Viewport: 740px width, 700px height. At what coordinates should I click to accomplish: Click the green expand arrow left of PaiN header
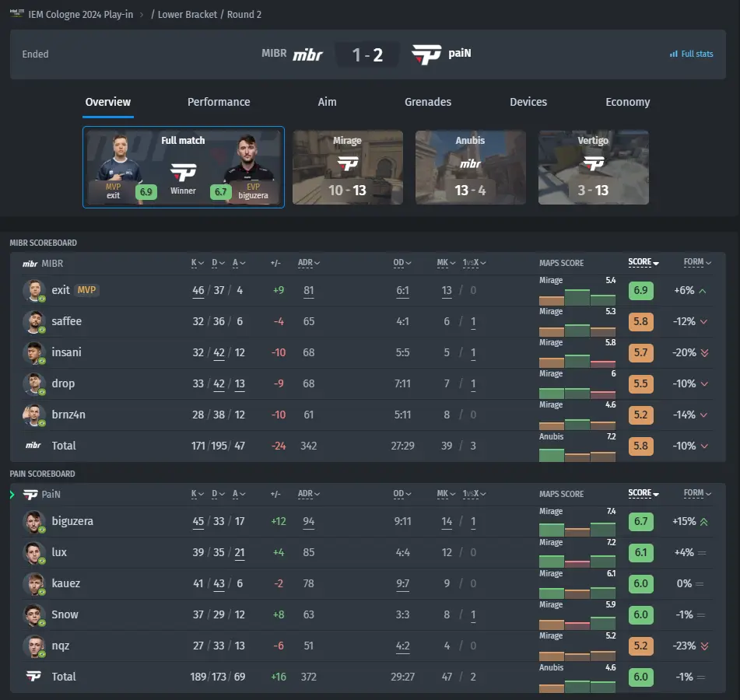click(12, 495)
